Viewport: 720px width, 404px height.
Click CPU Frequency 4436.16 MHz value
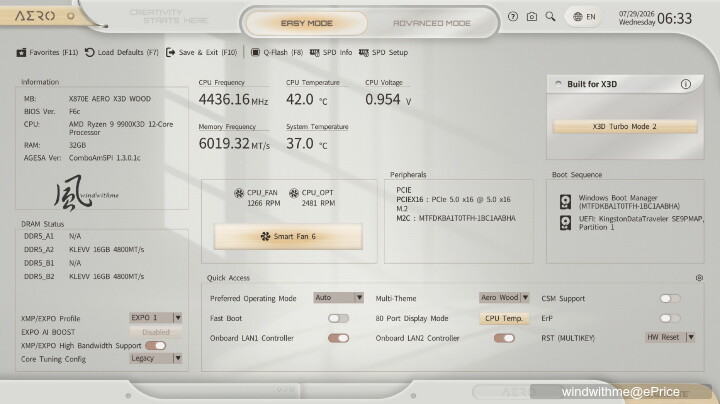(x=233, y=100)
